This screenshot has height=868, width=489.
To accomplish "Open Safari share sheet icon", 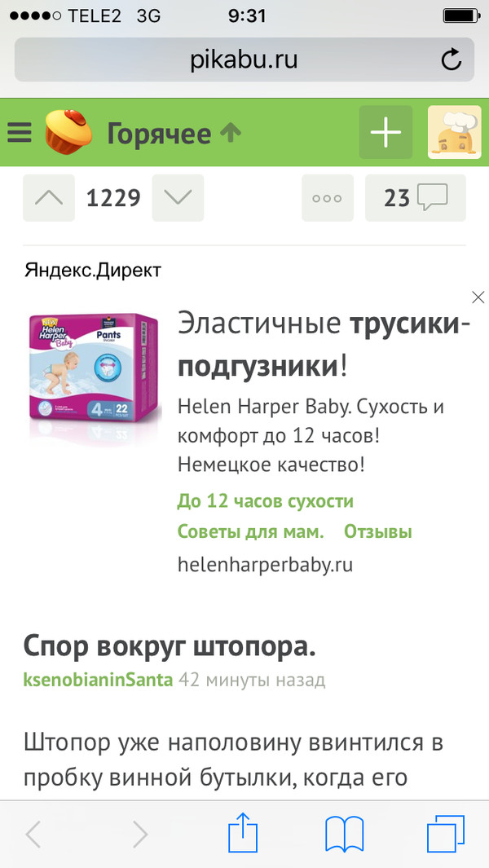I will [243, 835].
